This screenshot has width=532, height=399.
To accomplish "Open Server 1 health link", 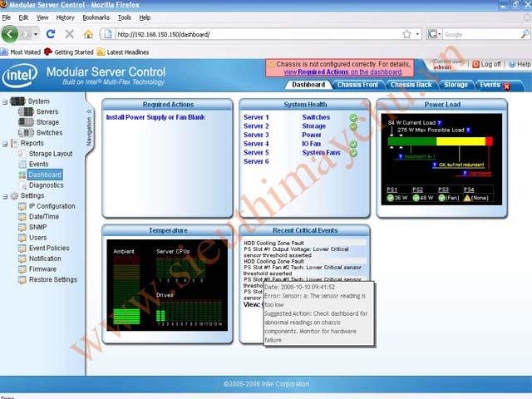I will click(x=256, y=117).
